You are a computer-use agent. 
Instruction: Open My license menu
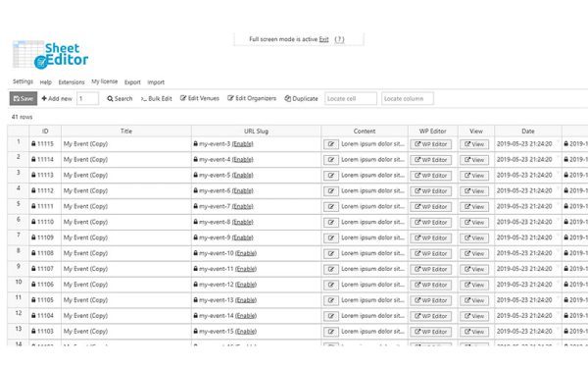pyautogui.click(x=105, y=81)
